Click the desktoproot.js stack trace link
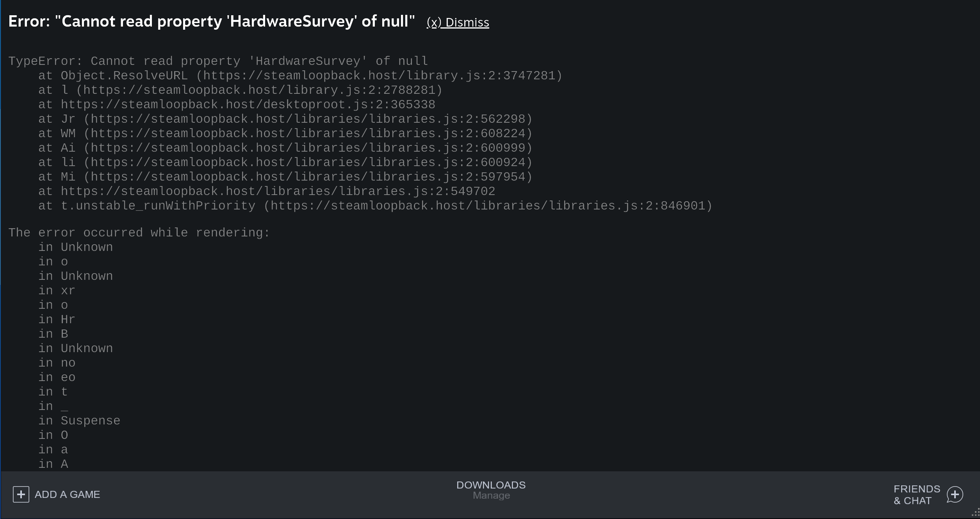980x519 pixels. (x=237, y=104)
